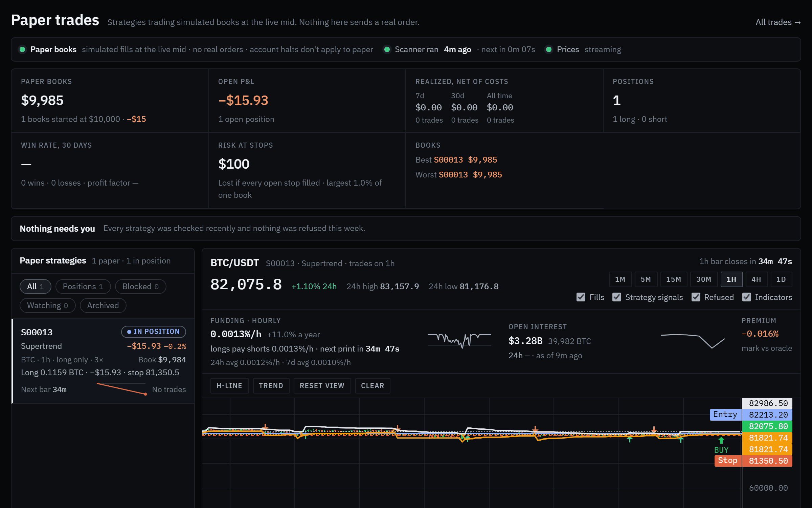Switch chart to 1D timeframe
The image size is (812, 508).
(781, 279)
